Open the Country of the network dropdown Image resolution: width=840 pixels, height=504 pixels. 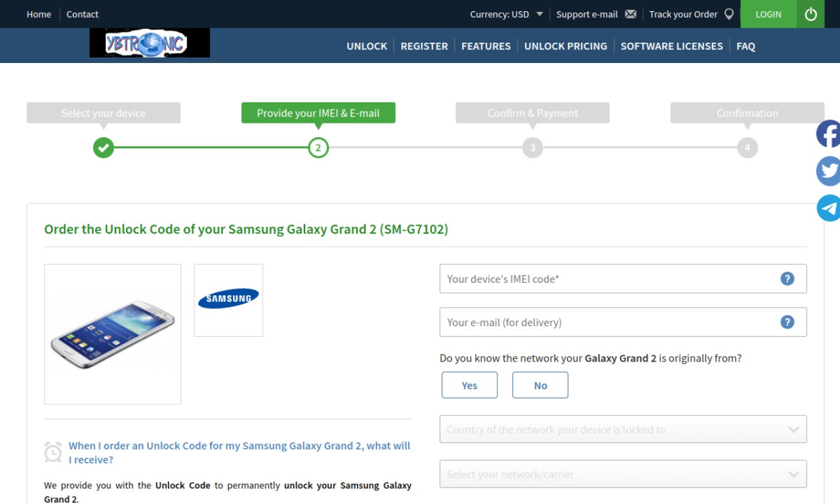(623, 429)
